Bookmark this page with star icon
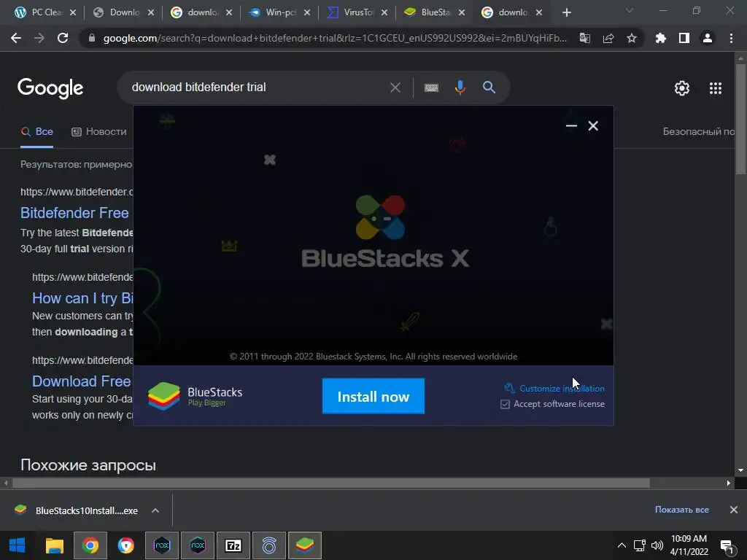747x560 pixels. pos(631,38)
